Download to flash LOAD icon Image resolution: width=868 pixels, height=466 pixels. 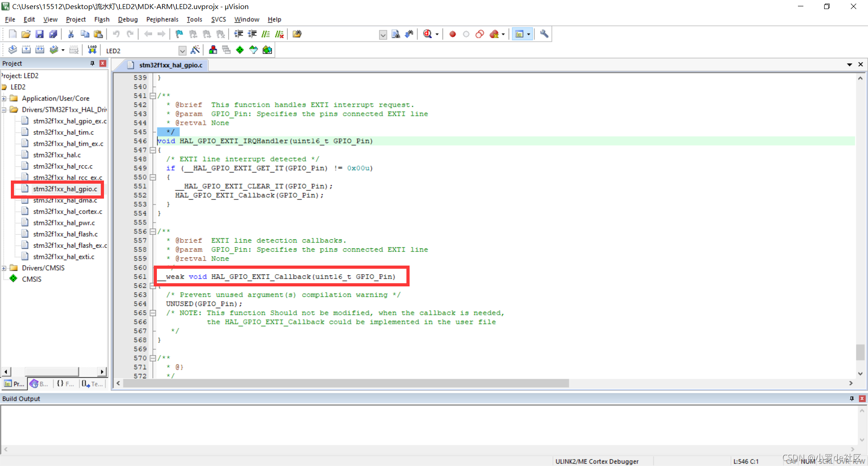coord(92,50)
